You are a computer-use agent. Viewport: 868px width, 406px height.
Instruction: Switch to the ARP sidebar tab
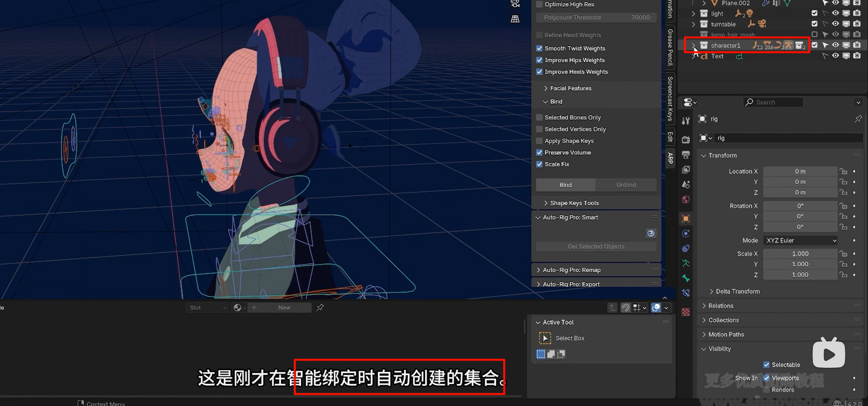tap(670, 158)
